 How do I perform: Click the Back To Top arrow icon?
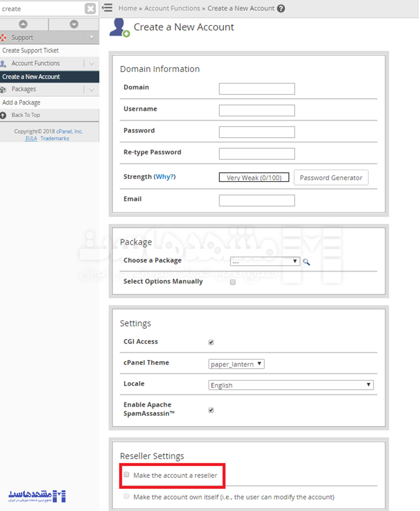3,115
